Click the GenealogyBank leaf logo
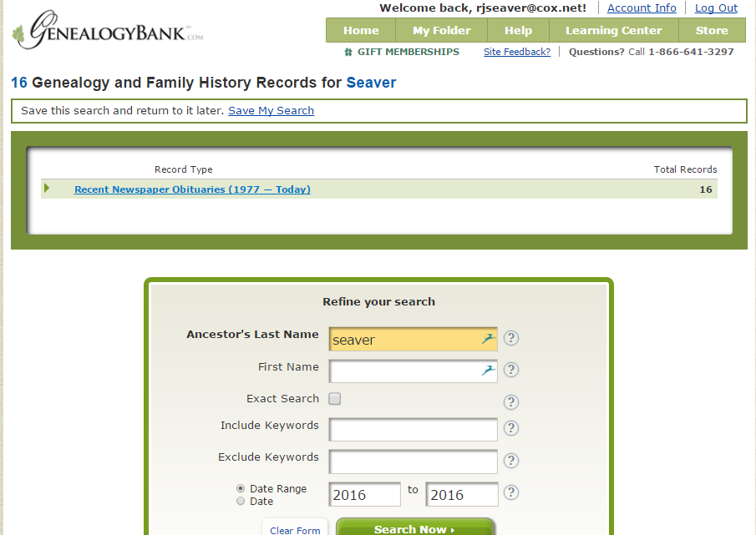The width and height of the screenshot is (756, 535). 18,32
